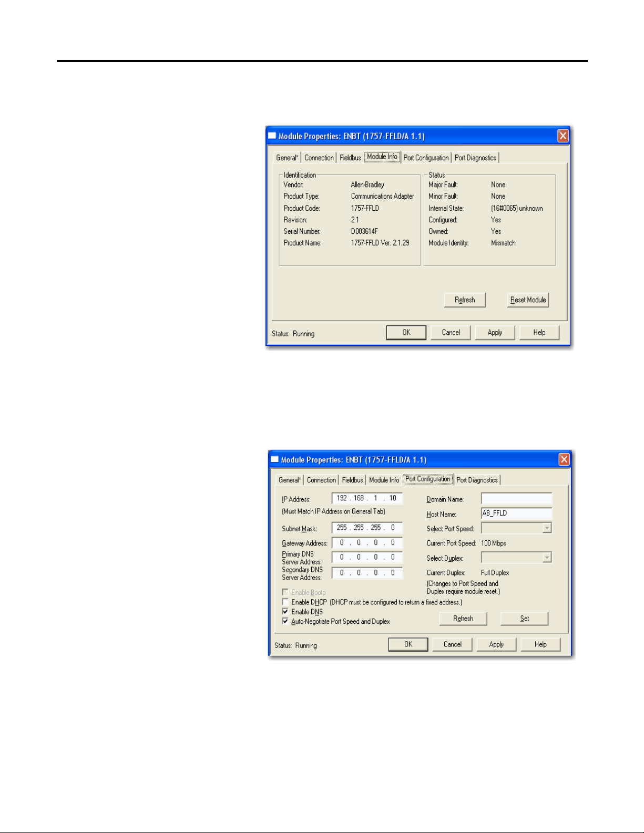The image size is (644, 833).
Task: Enable the DHCP checkbox
Action: pos(285,602)
